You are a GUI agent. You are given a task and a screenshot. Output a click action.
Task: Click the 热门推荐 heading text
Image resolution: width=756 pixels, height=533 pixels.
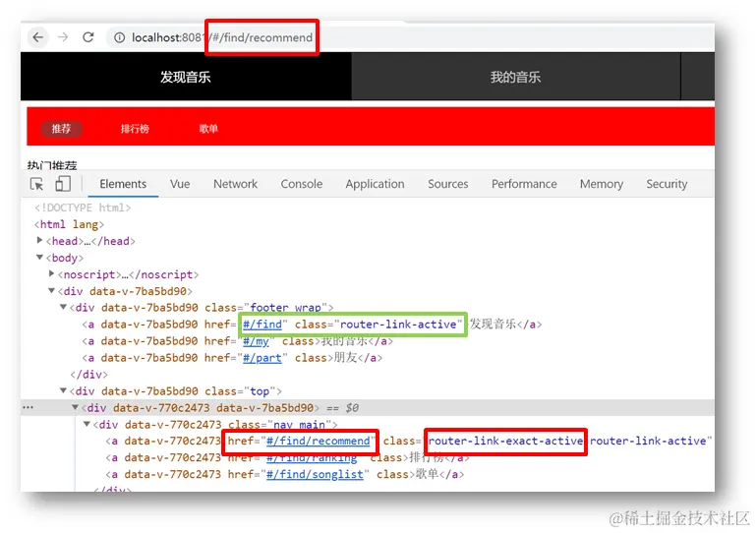coord(52,165)
